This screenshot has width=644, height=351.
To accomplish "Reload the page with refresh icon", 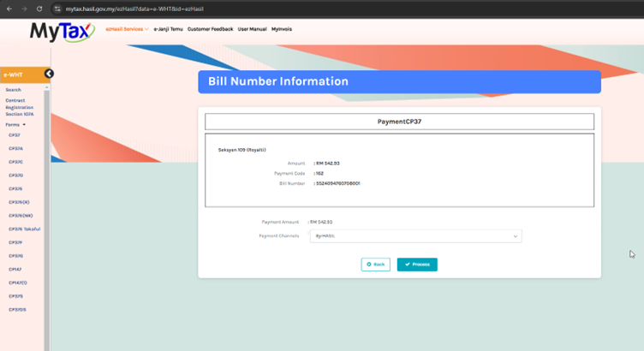I will (39, 8).
